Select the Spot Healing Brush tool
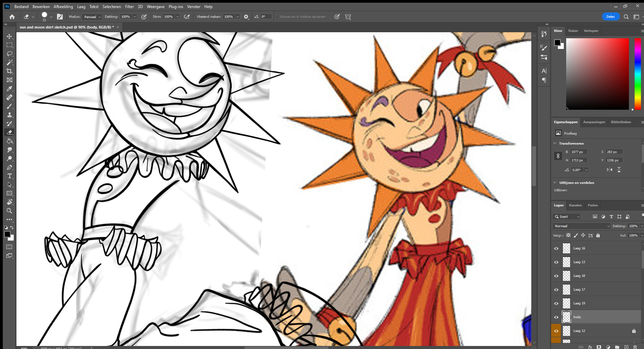The image size is (644, 349). (9, 97)
